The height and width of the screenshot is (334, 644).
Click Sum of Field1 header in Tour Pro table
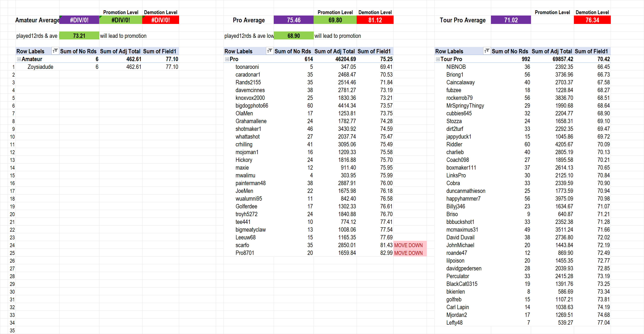[591, 51]
